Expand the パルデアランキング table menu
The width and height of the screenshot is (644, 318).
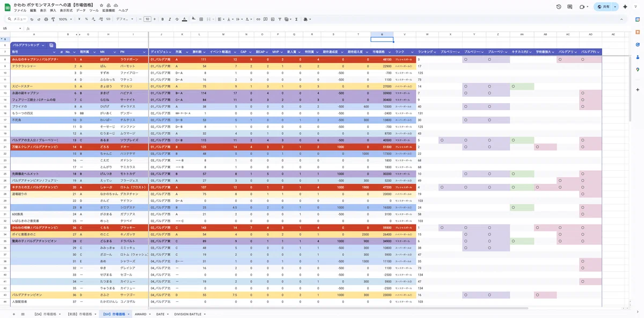tap(42, 45)
